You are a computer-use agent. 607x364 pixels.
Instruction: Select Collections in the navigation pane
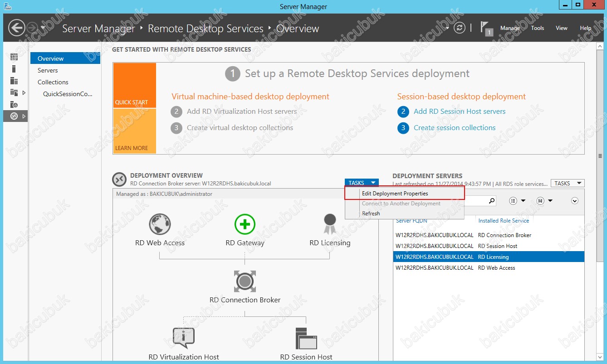tap(53, 82)
